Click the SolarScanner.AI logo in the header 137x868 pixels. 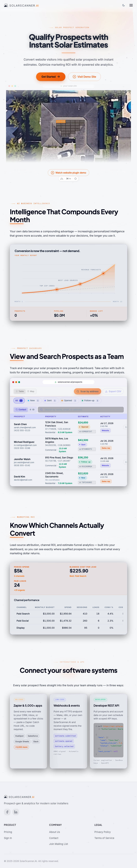click(x=21, y=5)
